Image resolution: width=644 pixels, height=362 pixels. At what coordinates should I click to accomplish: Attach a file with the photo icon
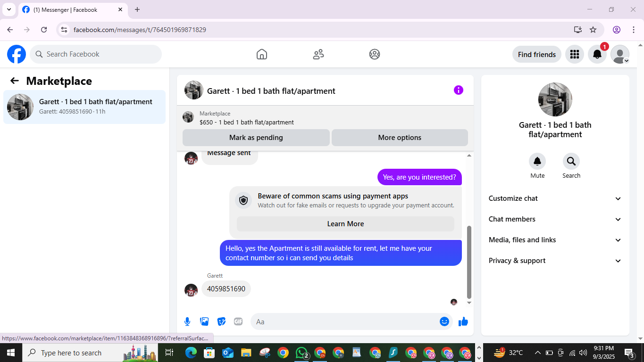tap(204, 321)
